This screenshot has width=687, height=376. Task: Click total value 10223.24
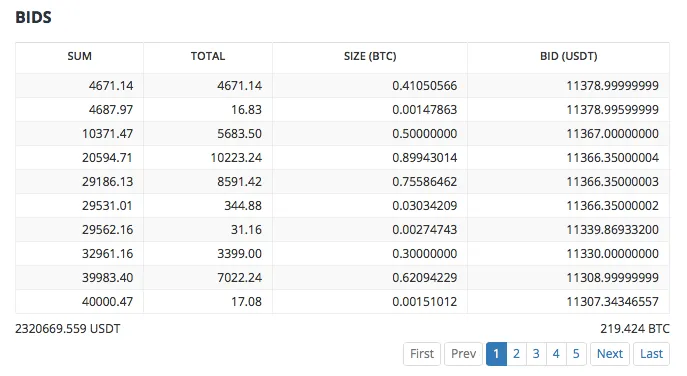tap(236, 158)
